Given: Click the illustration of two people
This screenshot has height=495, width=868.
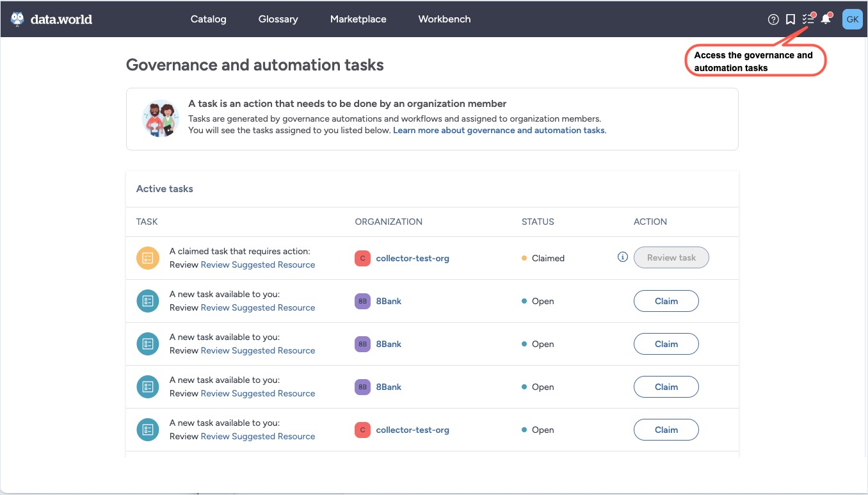Looking at the screenshot, I should pos(160,119).
